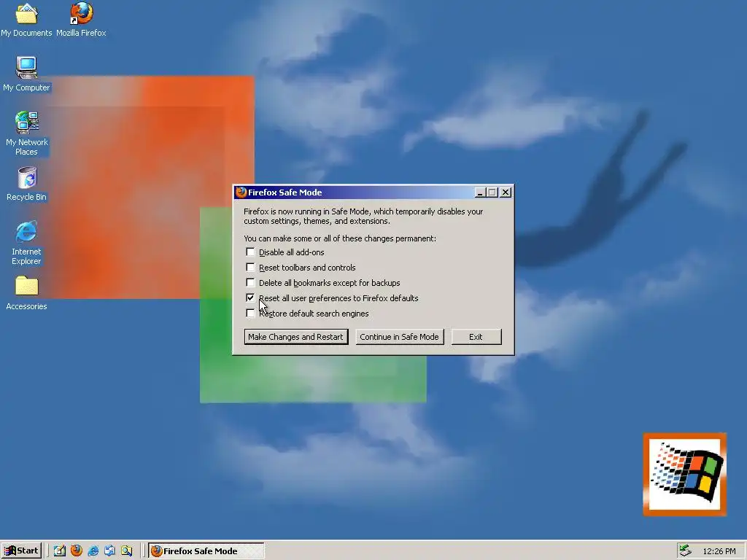Uncheck Reset all user preferences checkbox

pos(250,297)
